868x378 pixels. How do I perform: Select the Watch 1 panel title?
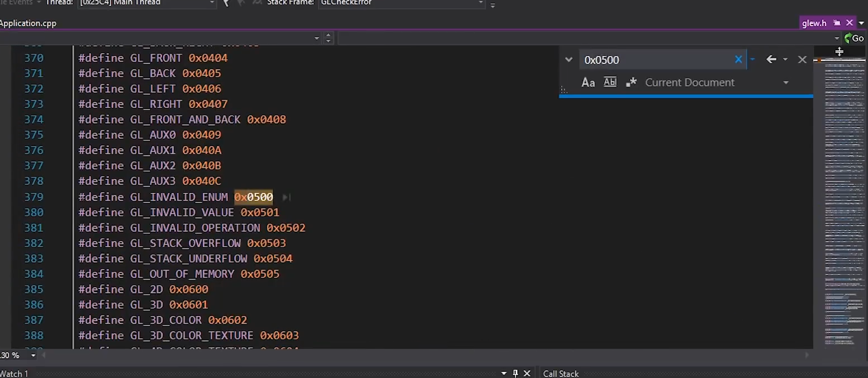(14, 374)
